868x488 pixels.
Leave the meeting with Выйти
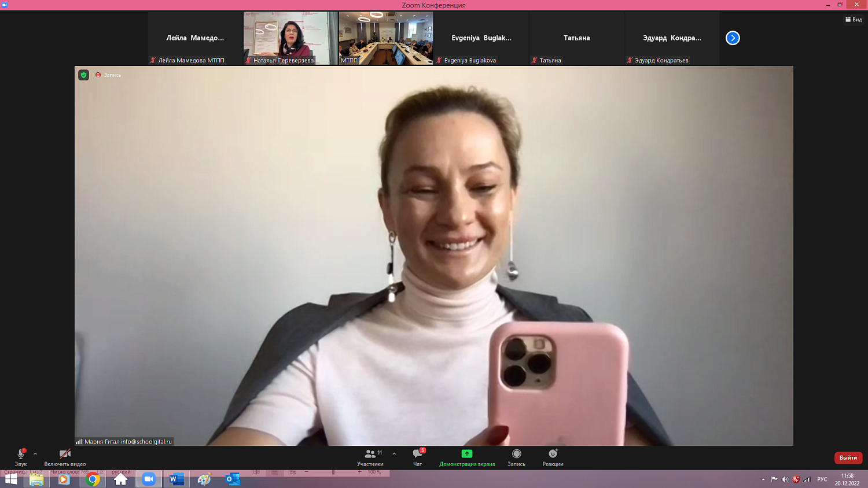[848, 457]
